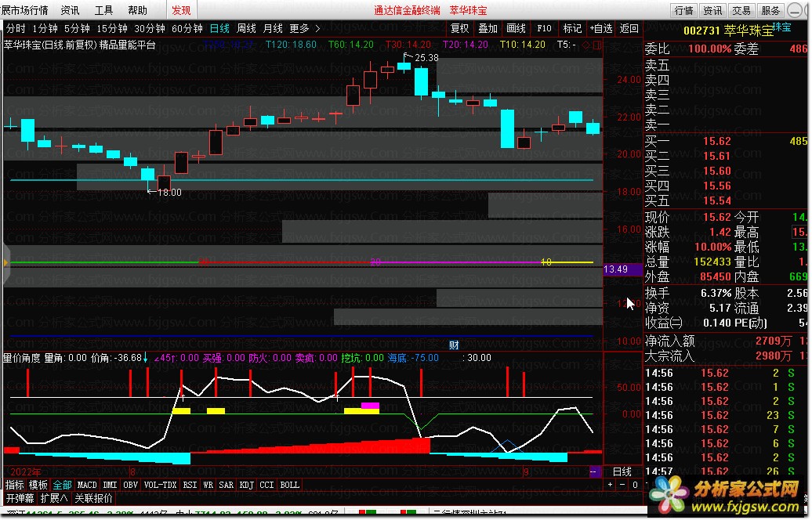Select the SAR indicator
Screen dimensions: 812x520
(227, 485)
